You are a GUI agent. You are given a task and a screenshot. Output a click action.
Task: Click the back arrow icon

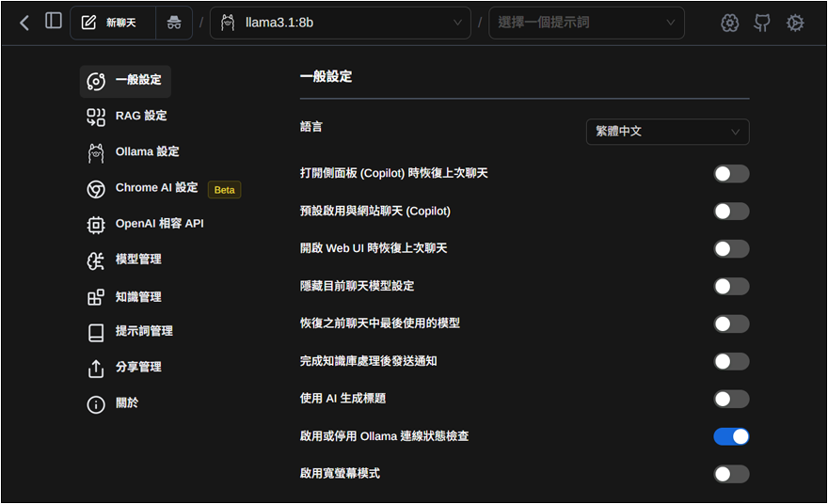click(x=24, y=23)
